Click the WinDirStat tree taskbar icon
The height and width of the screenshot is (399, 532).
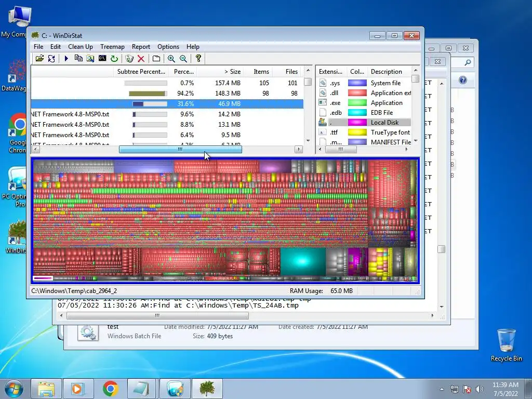207,389
